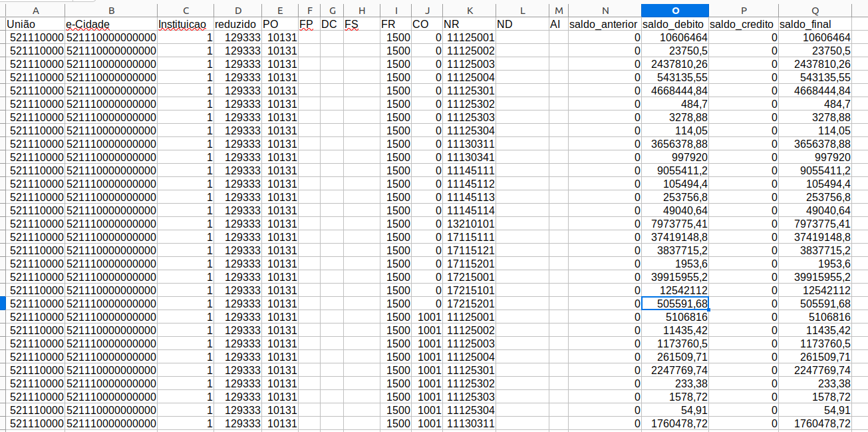The image size is (868, 432).
Task: Select the column O header
Action: point(675,11)
